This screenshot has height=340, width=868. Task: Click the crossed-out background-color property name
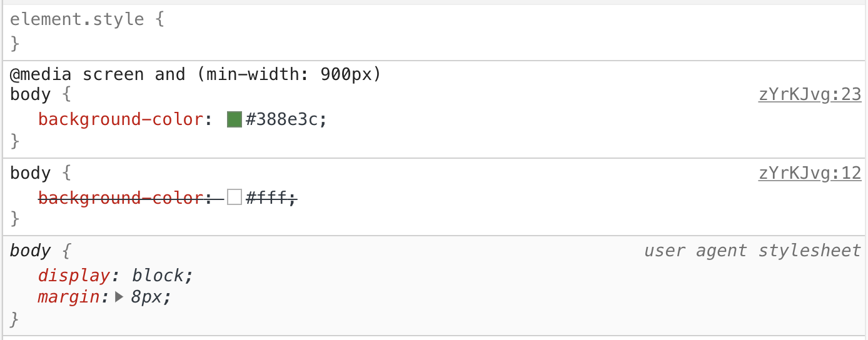[121, 198]
